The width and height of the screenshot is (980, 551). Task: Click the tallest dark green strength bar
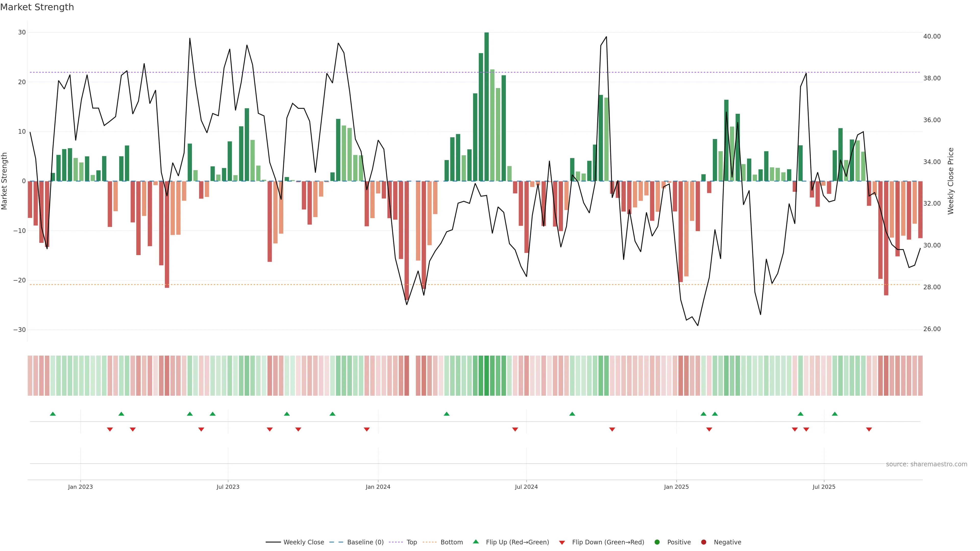pyautogui.click(x=487, y=106)
